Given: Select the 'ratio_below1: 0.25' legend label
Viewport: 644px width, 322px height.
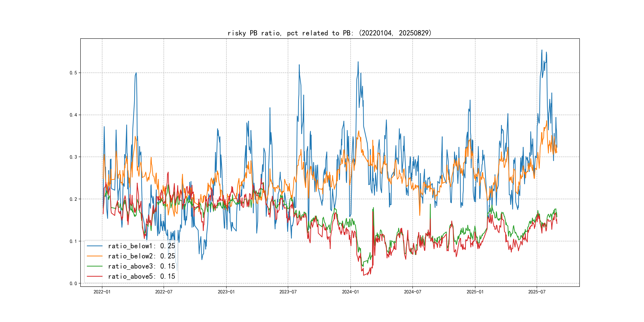Looking at the screenshot, I should coord(142,246).
